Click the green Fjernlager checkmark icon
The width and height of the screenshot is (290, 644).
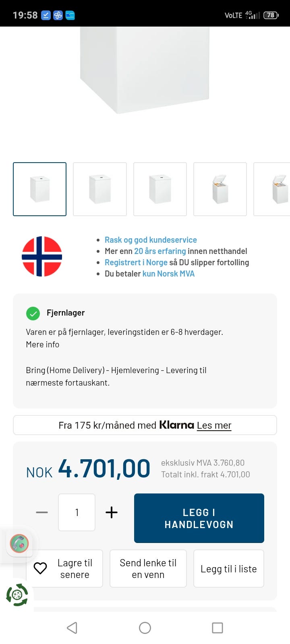(33, 313)
